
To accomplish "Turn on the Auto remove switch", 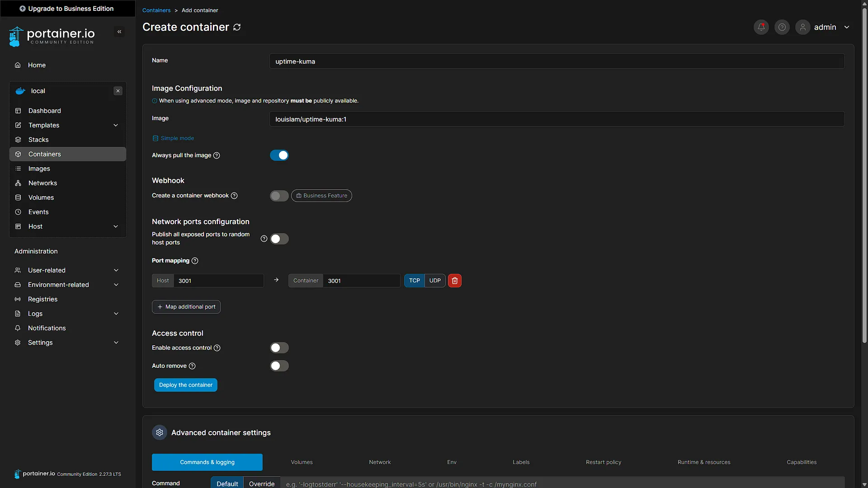I will point(279,366).
